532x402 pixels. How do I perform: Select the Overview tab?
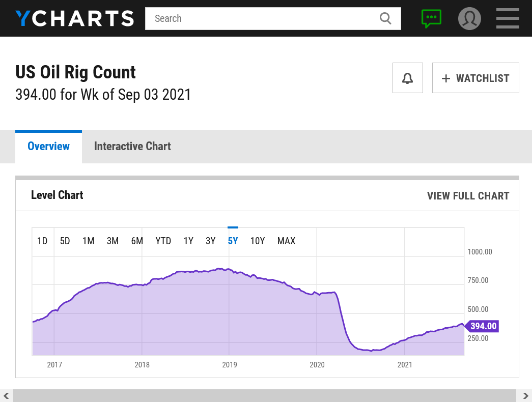48,146
